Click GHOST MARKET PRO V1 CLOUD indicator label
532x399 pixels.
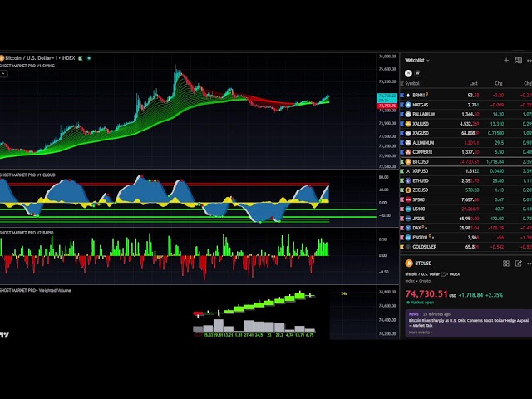pyautogui.click(x=27, y=175)
